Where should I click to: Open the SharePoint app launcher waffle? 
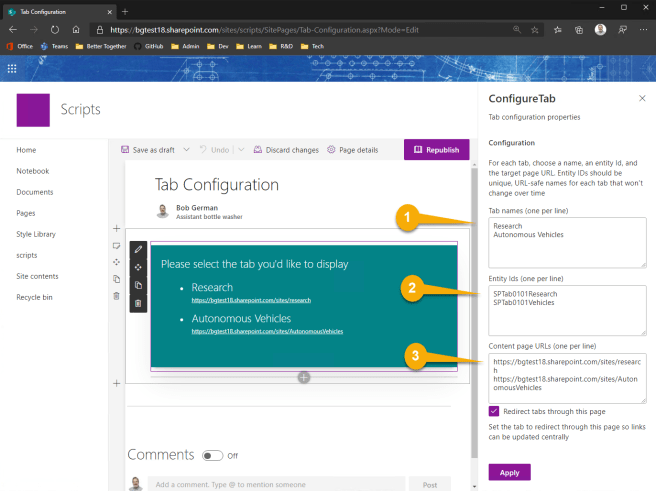[x=13, y=69]
